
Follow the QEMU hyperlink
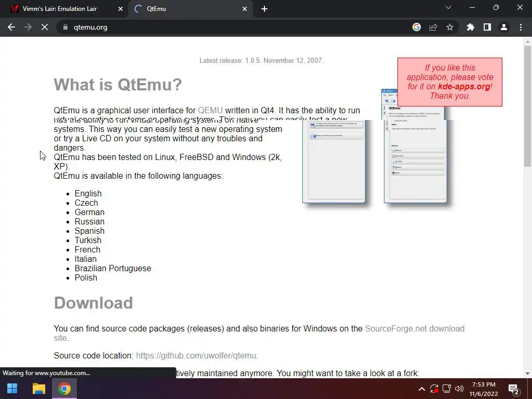210,110
